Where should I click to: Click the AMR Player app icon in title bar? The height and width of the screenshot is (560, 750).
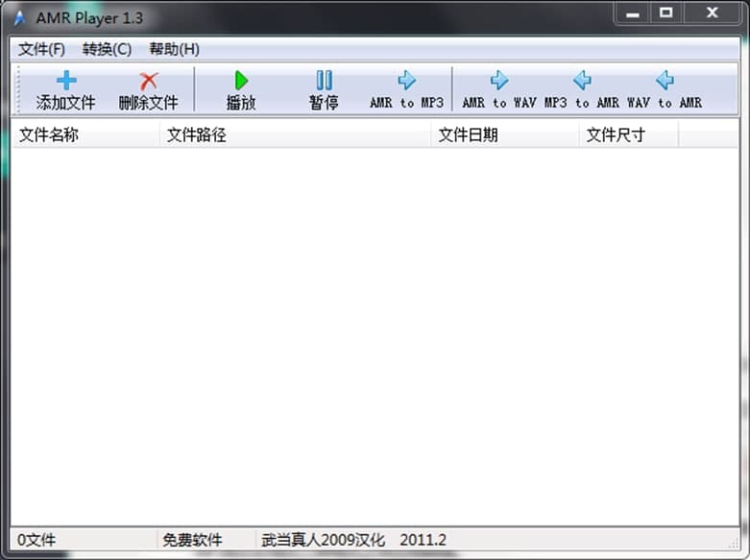(19, 17)
